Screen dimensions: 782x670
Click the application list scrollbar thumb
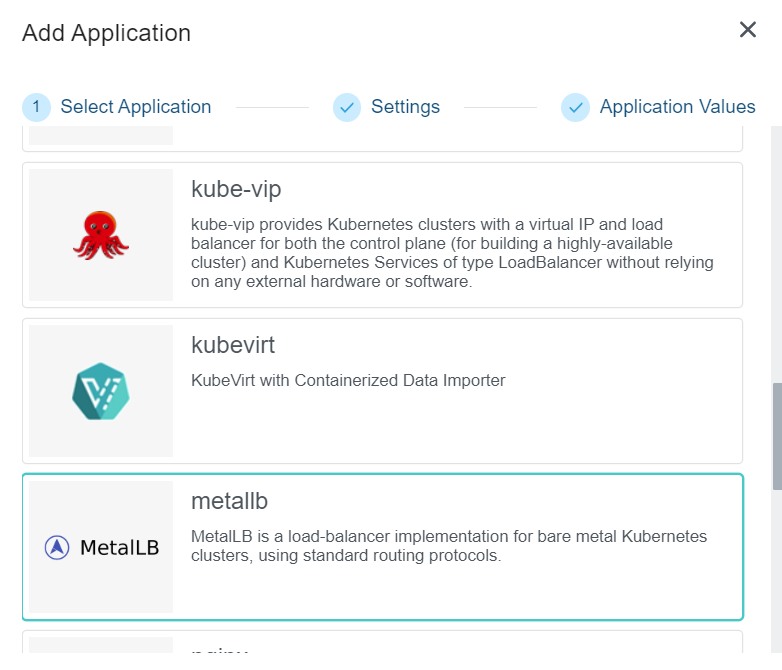(776, 436)
